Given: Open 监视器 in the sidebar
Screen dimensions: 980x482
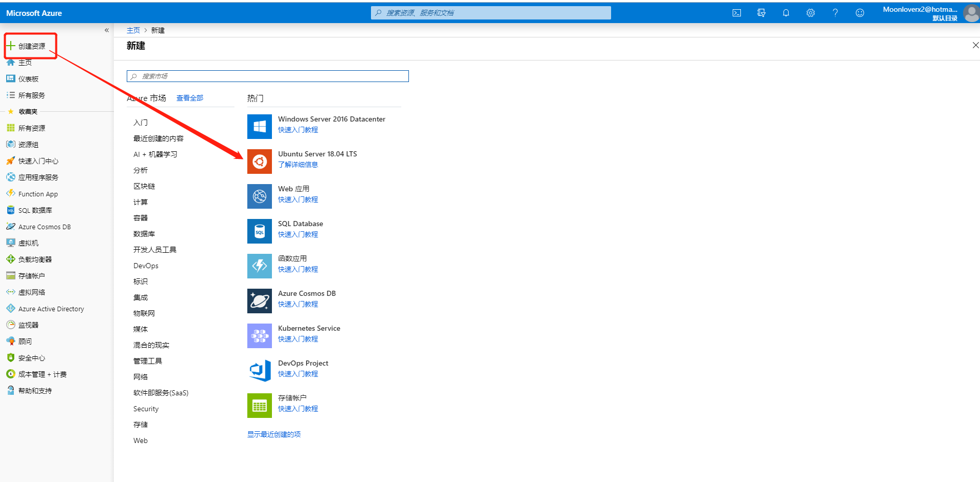Looking at the screenshot, I should (28, 325).
